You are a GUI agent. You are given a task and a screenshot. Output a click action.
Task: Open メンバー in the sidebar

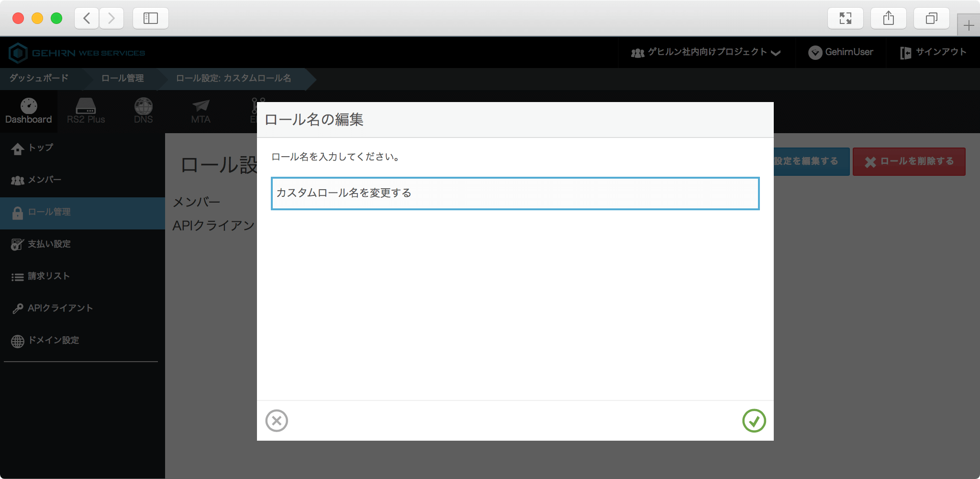coord(44,180)
